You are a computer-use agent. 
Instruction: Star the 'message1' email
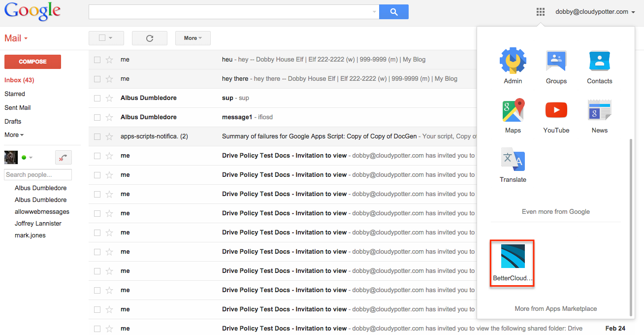pyautogui.click(x=109, y=117)
